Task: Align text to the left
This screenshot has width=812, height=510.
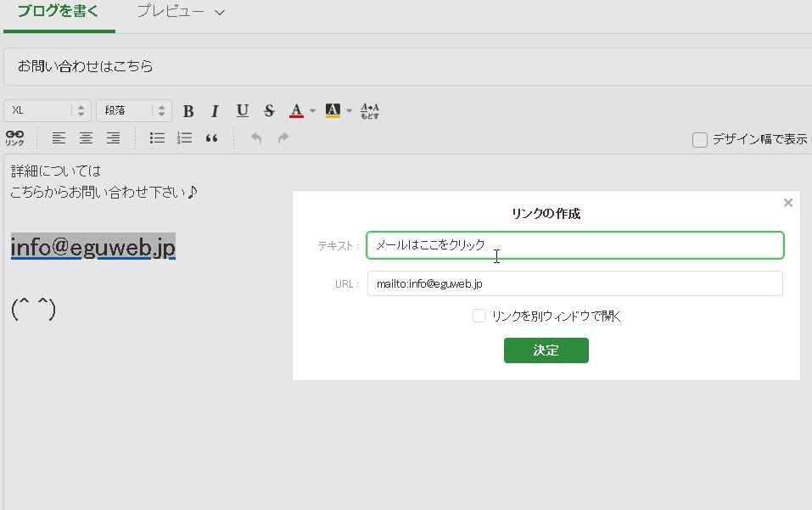Action: [x=59, y=138]
